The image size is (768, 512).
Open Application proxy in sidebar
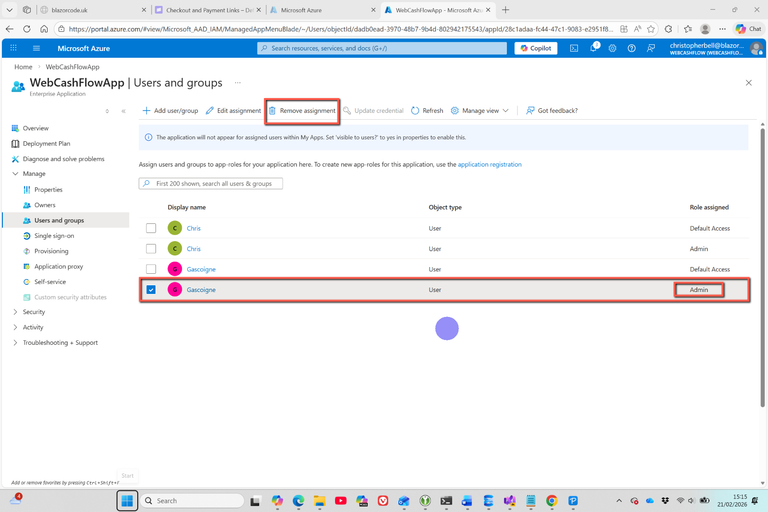[58, 266]
